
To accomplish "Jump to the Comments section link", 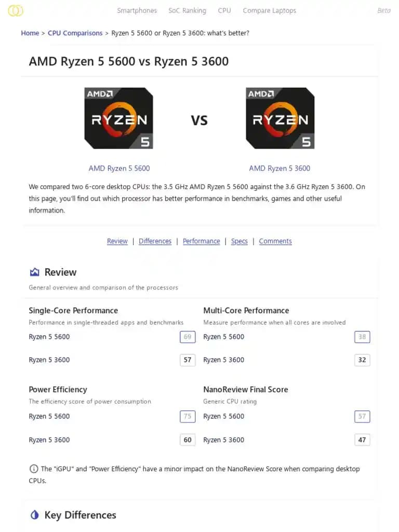I will click(x=275, y=241).
